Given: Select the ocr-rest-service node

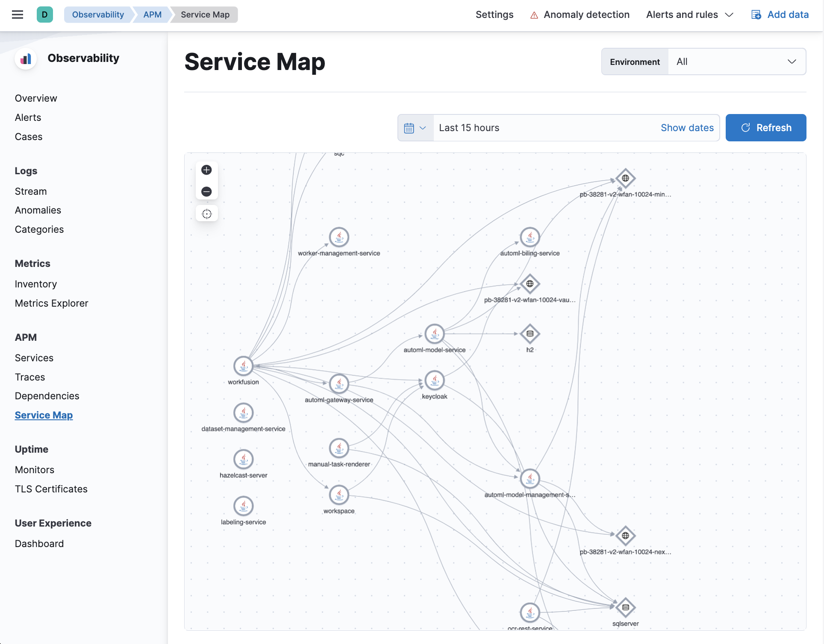Looking at the screenshot, I should pyautogui.click(x=530, y=612).
